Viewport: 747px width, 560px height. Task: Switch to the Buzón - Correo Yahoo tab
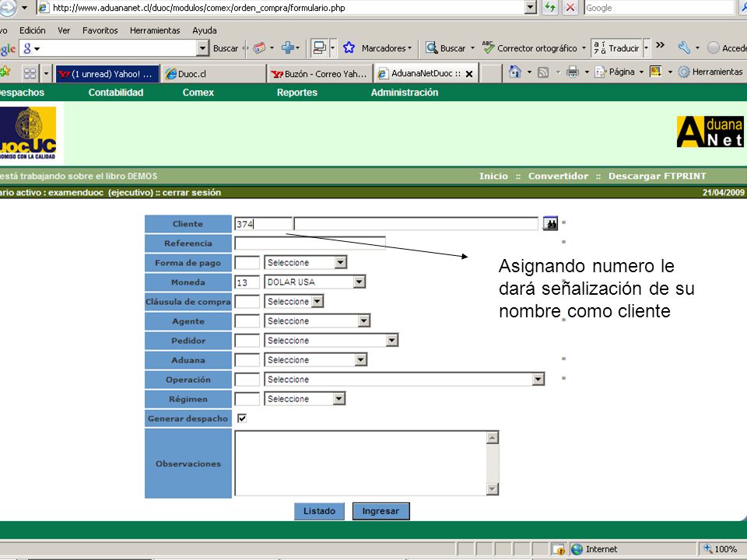coord(321,74)
